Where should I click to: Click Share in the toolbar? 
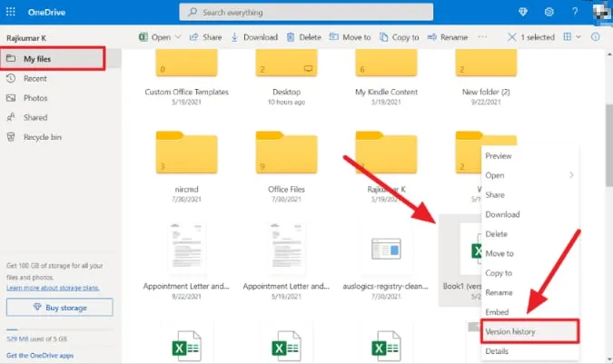pyautogui.click(x=205, y=37)
